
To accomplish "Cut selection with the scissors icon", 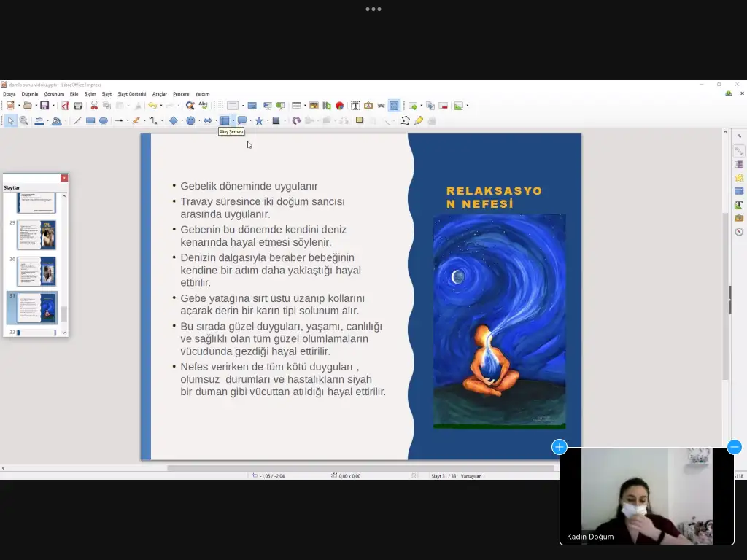I will tap(94, 106).
